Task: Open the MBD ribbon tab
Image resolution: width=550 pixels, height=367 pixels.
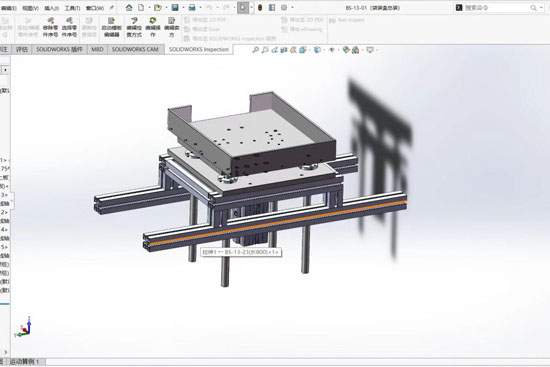Action: coord(97,49)
